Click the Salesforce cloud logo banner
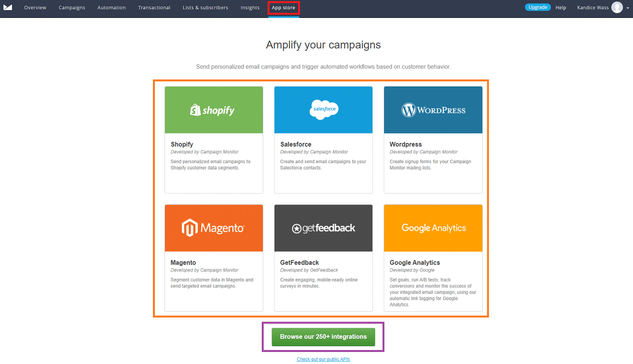This screenshot has height=364, width=633. coord(323,110)
